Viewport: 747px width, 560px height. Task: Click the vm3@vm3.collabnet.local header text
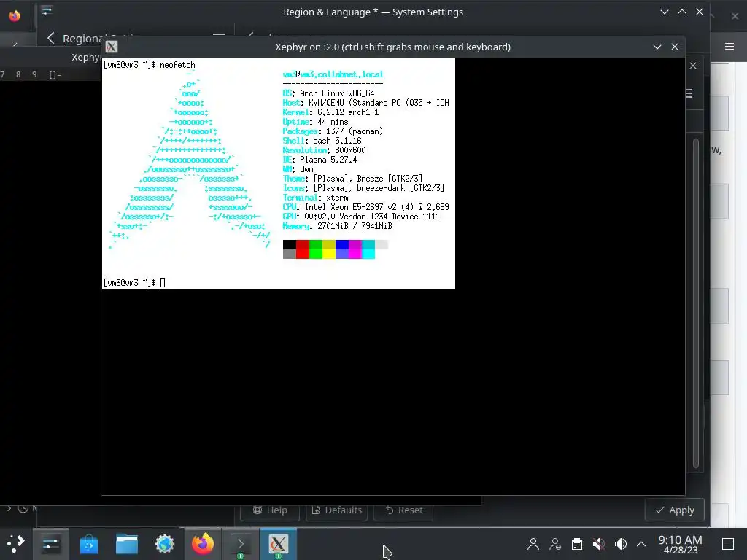tap(333, 74)
